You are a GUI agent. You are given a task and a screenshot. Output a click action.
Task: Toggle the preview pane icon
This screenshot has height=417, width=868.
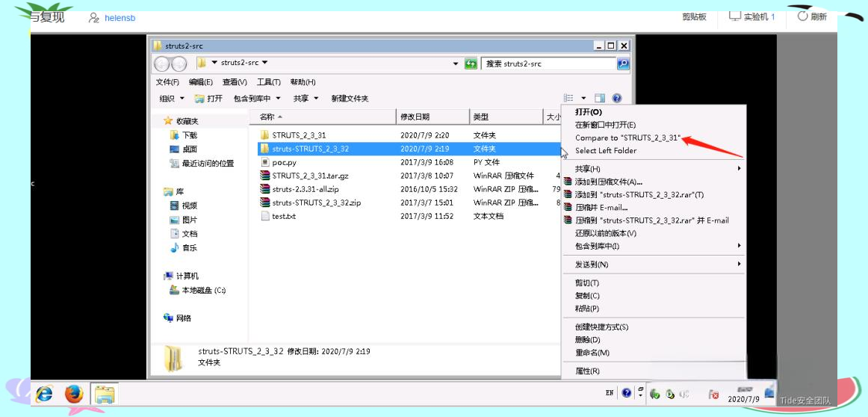point(600,98)
